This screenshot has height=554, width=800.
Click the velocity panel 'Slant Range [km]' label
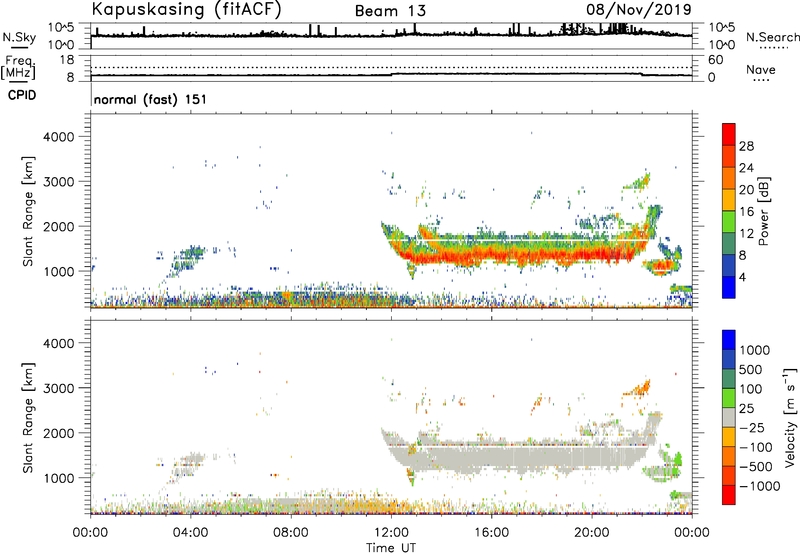(28, 417)
